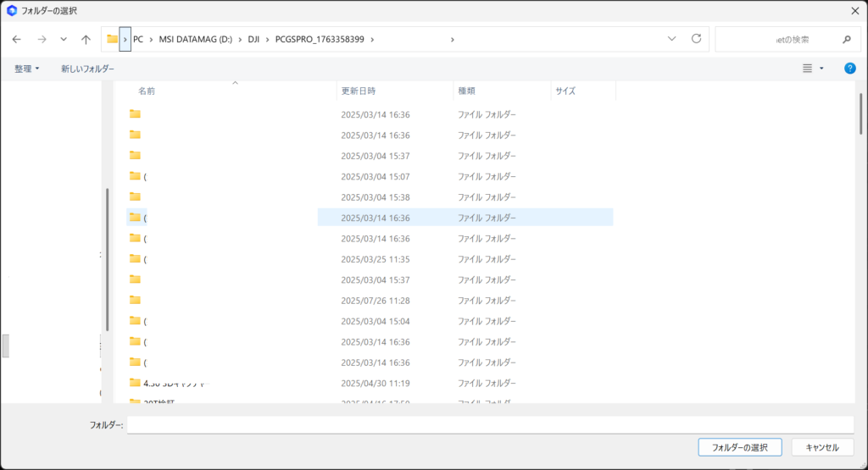This screenshot has width=868, height=470.
Task: Click the Back navigation arrow
Action: click(16, 39)
